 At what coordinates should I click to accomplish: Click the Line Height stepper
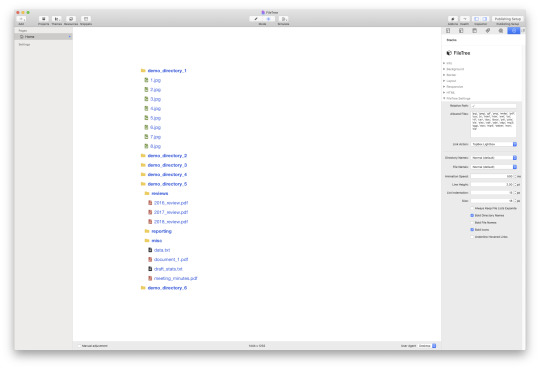pyautogui.click(x=515, y=185)
